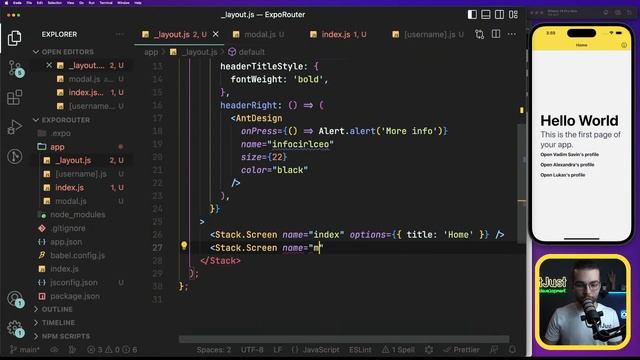Open the Manage gear in activity bar

(15, 328)
